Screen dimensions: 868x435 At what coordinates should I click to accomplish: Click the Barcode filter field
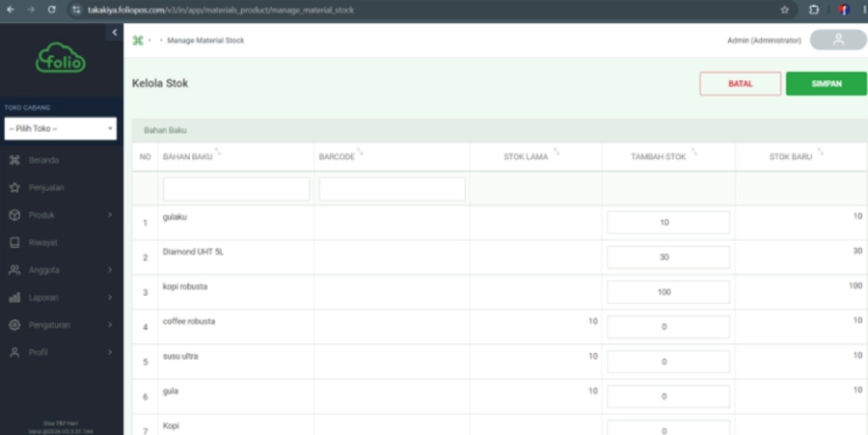tap(392, 189)
